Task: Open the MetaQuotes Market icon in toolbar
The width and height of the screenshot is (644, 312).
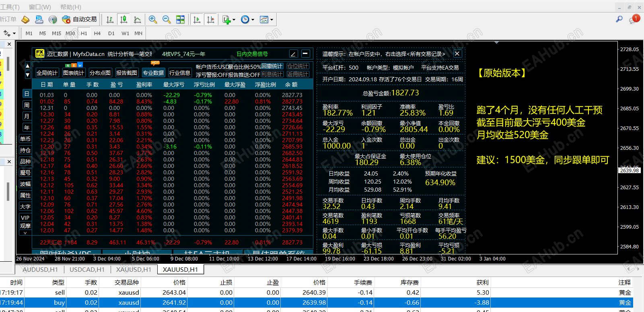Action: (x=25, y=19)
